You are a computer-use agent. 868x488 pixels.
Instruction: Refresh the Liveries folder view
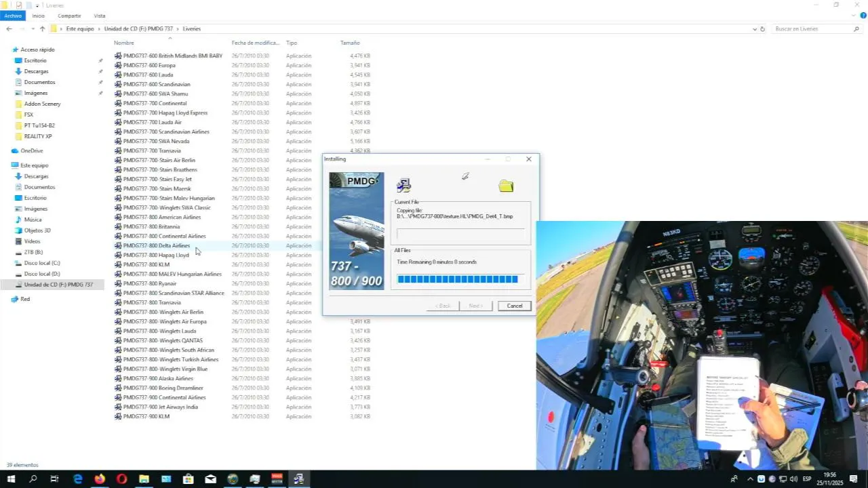pyautogui.click(x=763, y=29)
